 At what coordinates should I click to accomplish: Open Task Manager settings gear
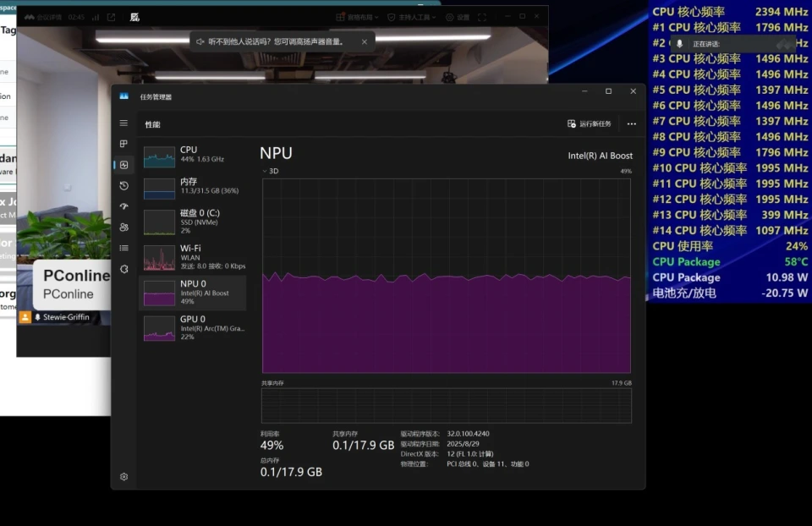tap(123, 477)
